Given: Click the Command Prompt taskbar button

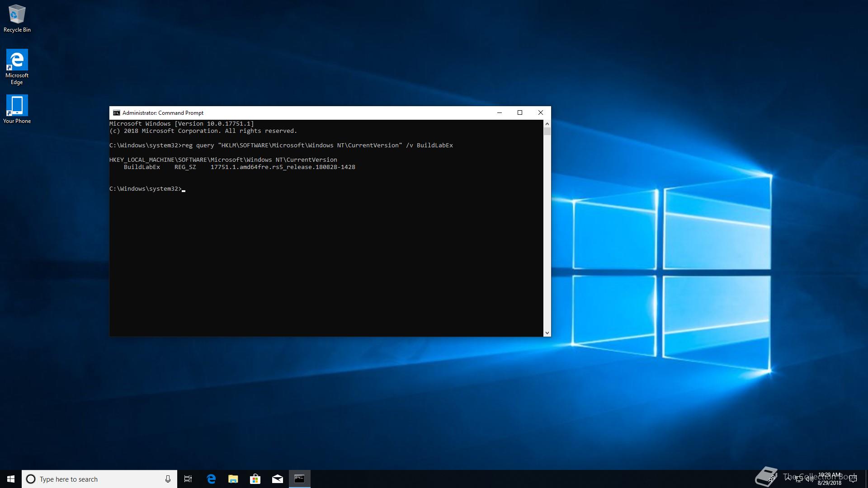Looking at the screenshot, I should [300, 479].
